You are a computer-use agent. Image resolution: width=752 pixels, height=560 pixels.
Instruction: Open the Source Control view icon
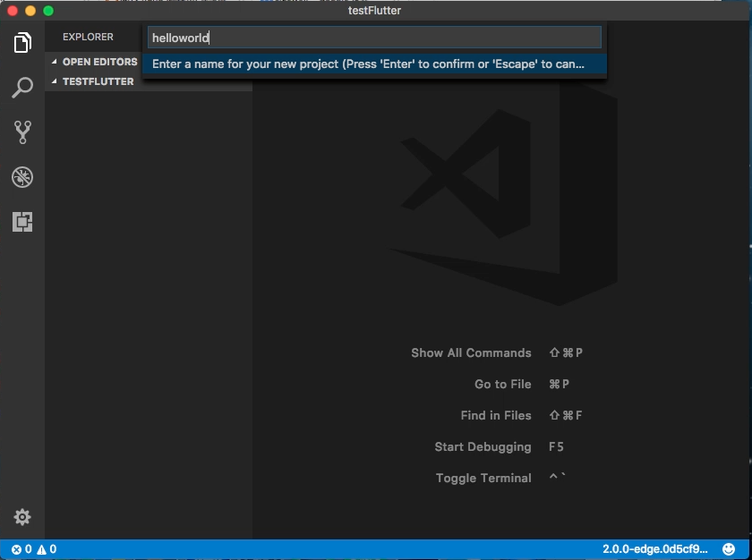[x=22, y=132]
